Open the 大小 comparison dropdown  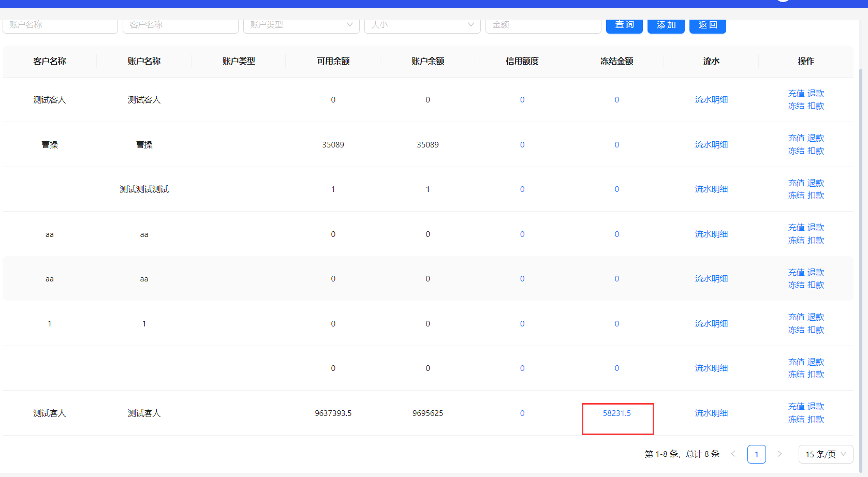point(422,25)
